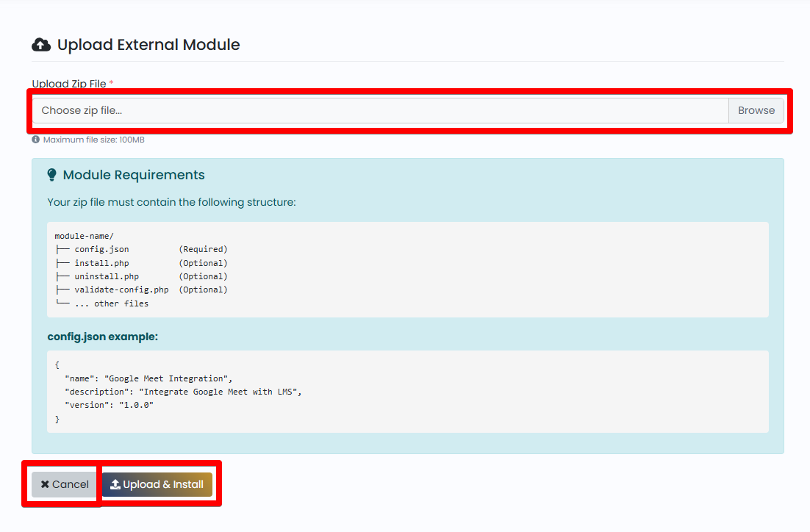
Task: Click the upload arrow icon on Upload & Install
Action: click(x=115, y=484)
